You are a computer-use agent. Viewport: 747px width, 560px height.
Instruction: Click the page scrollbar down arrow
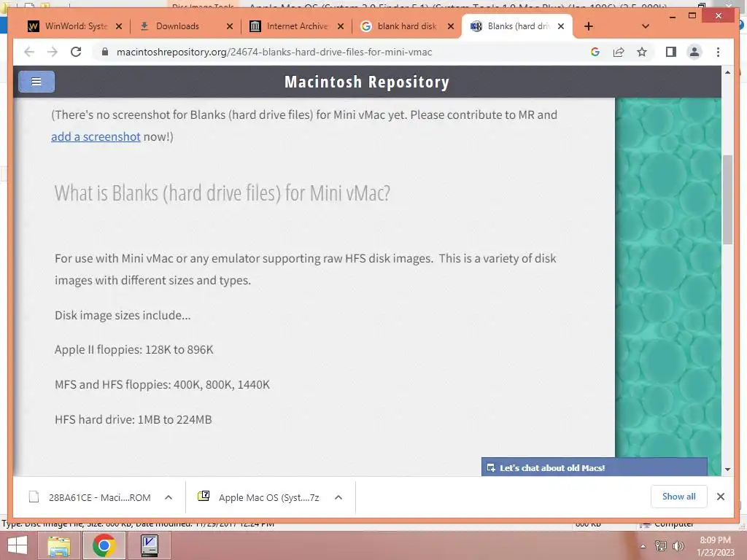pyautogui.click(x=727, y=469)
